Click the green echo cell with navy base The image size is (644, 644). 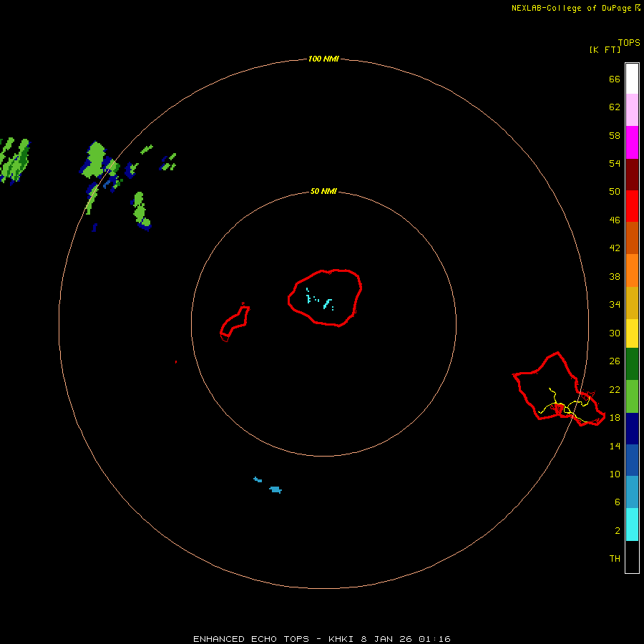tap(140, 210)
